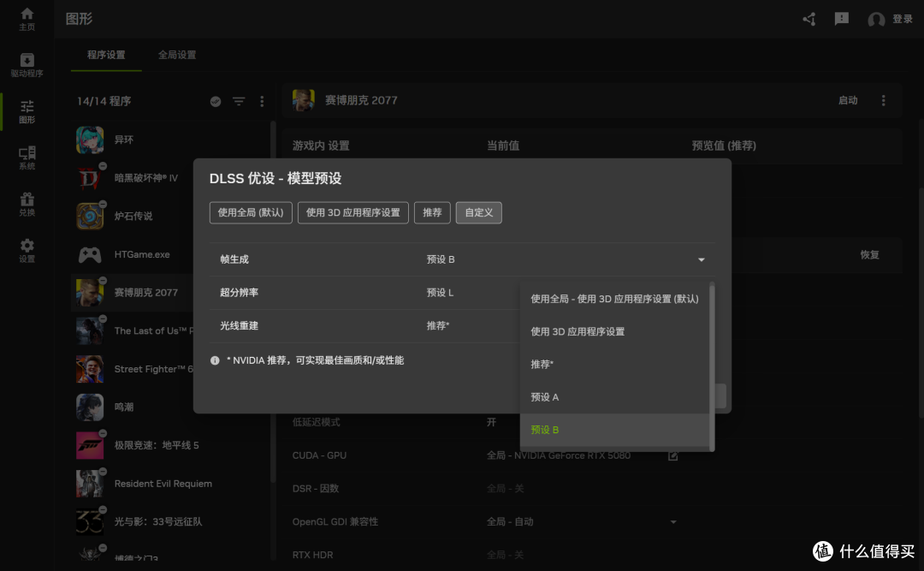Open the 设置 settings gear in sidebar
924x571 pixels.
pyautogui.click(x=27, y=250)
